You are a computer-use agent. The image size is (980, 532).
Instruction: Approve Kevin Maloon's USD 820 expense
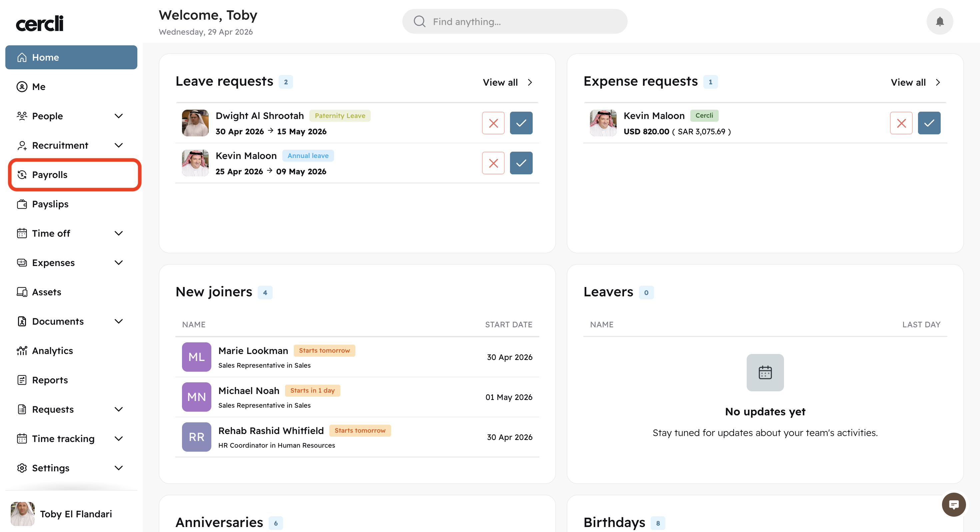[x=929, y=123]
